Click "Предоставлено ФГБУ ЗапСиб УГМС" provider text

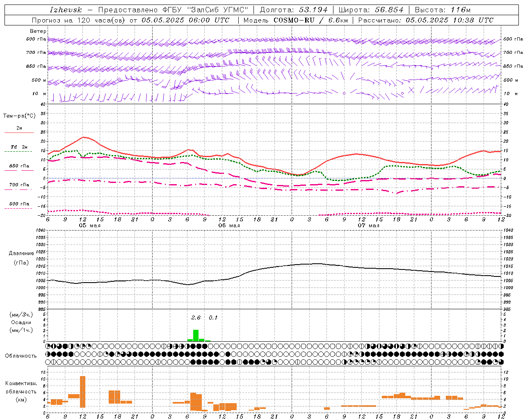point(173,10)
